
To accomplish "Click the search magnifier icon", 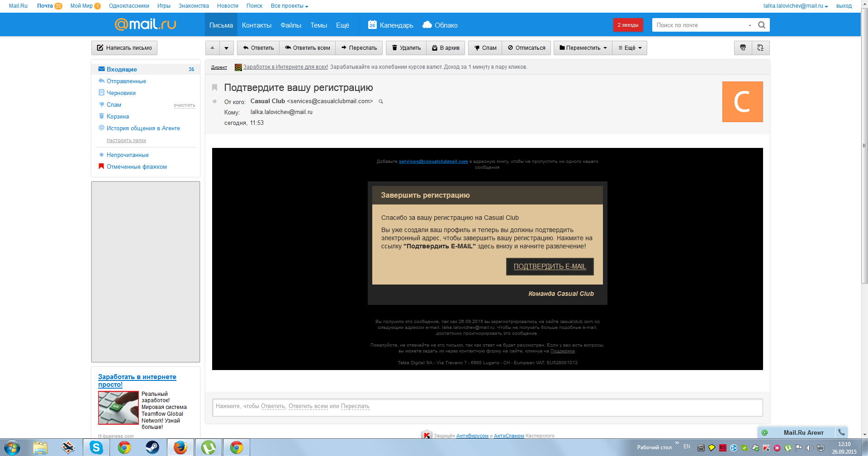I will pos(762,25).
